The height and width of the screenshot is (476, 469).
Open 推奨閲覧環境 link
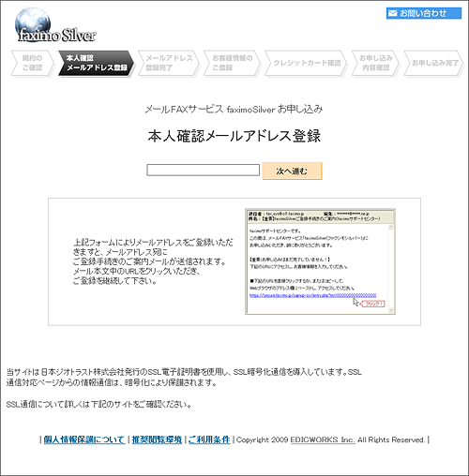[x=157, y=439]
